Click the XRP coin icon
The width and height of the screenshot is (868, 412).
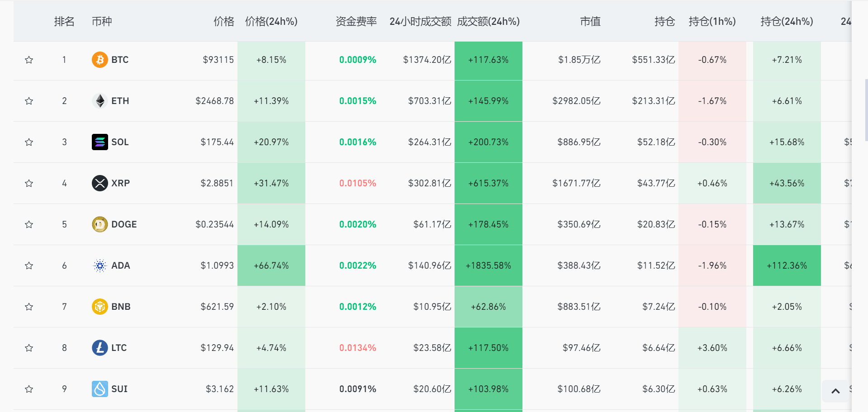point(100,183)
